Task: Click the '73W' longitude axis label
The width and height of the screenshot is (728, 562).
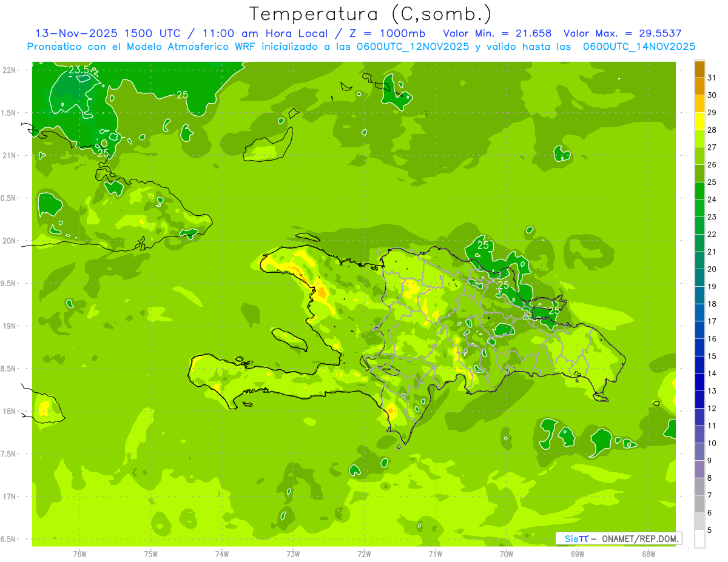Action: [293, 554]
